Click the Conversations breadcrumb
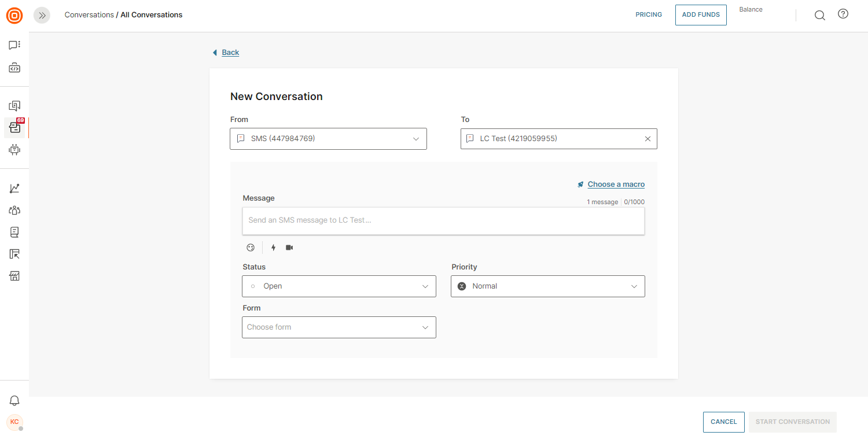The image size is (868, 443). (x=89, y=15)
